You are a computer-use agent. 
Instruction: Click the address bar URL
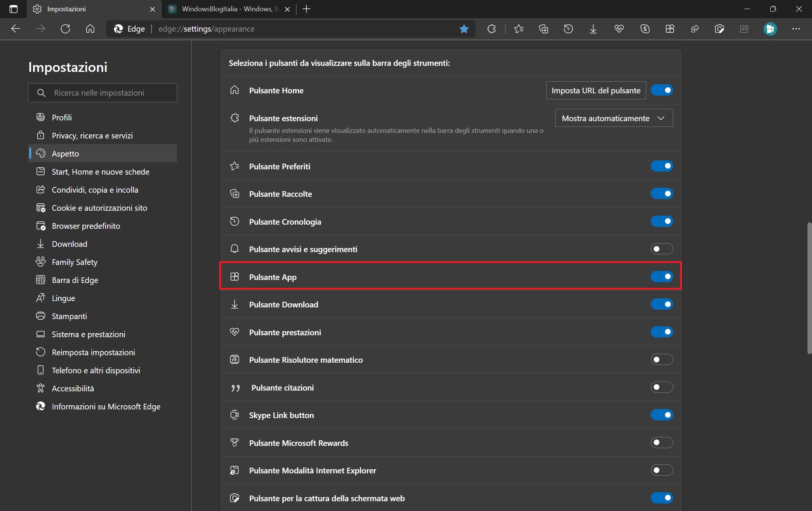pyautogui.click(x=206, y=29)
